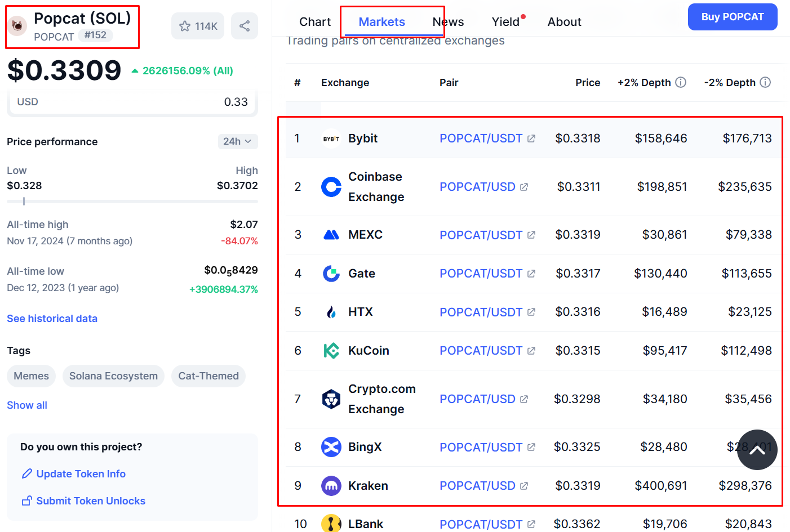The height and width of the screenshot is (532, 790).
Task: Click the #152 rank badge
Action: coord(95,35)
